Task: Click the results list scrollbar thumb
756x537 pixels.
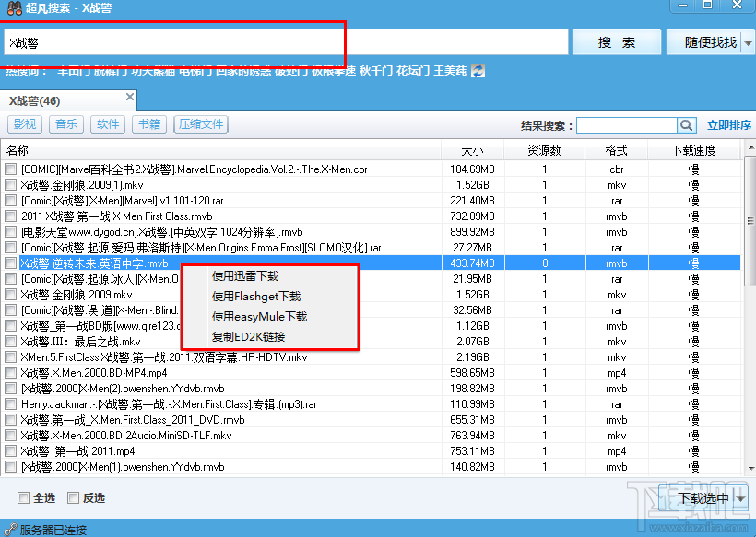Action: [750, 221]
